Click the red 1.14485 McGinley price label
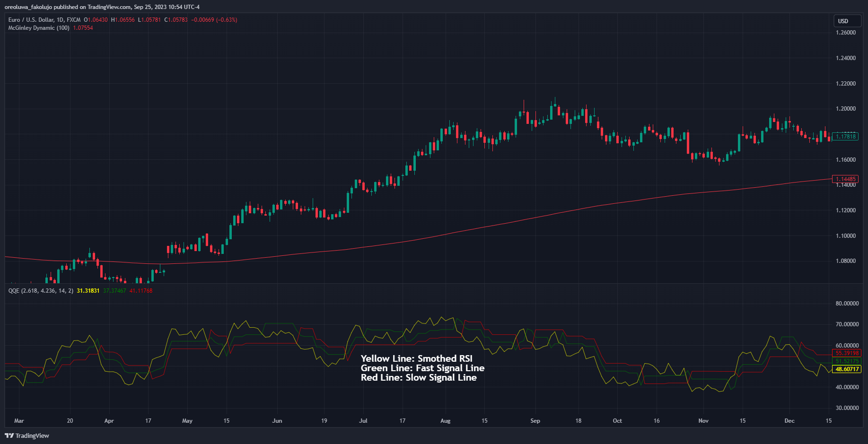 tap(846, 179)
